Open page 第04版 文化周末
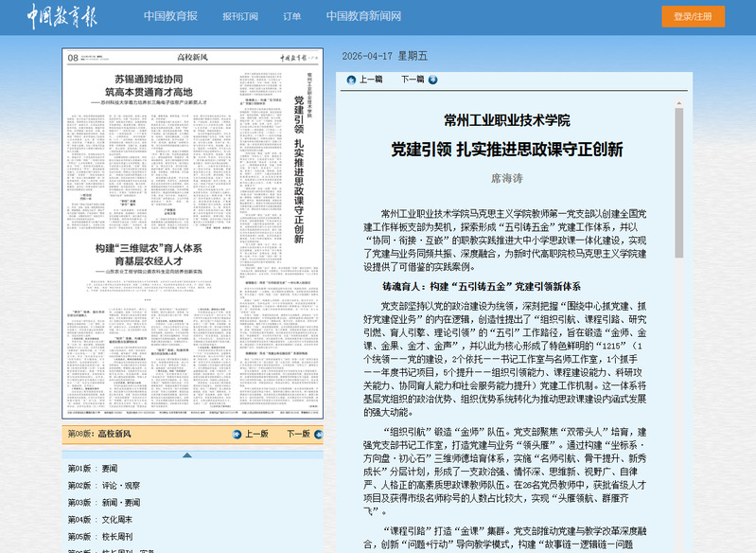 [x=99, y=519]
